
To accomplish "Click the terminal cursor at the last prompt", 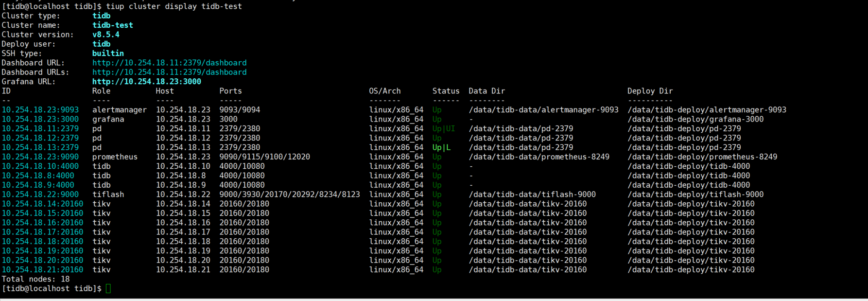I will pyautogui.click(x=108, y=288).
